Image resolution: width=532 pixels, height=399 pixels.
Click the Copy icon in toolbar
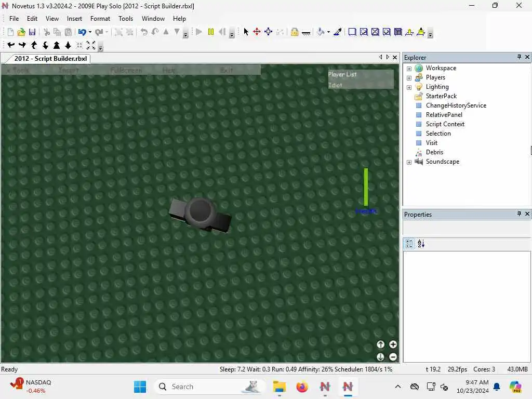pyautogui.click(x=57, y=32)
